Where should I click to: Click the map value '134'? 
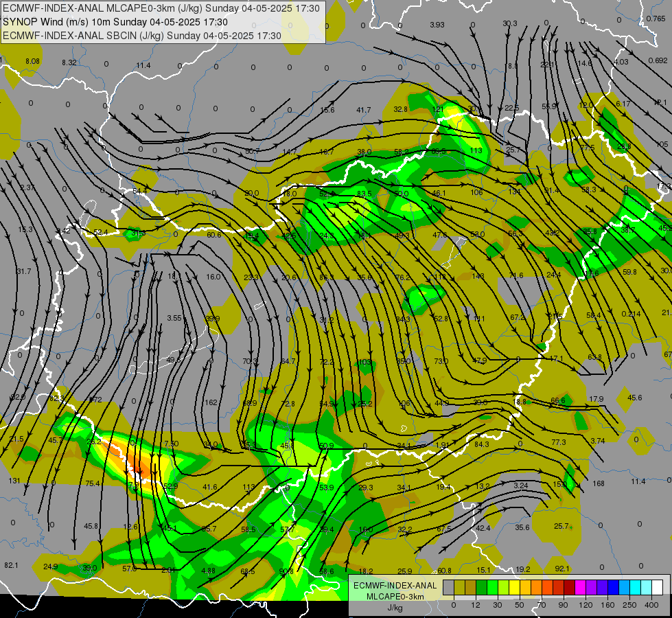click(x=514, y=192)
